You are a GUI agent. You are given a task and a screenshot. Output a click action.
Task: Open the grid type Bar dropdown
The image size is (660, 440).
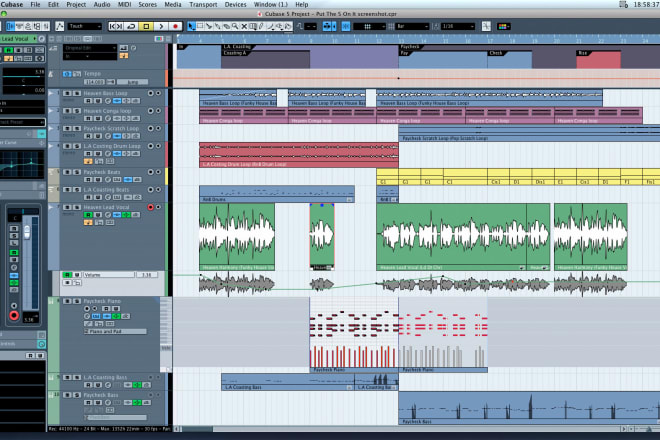tap(412, 27)
